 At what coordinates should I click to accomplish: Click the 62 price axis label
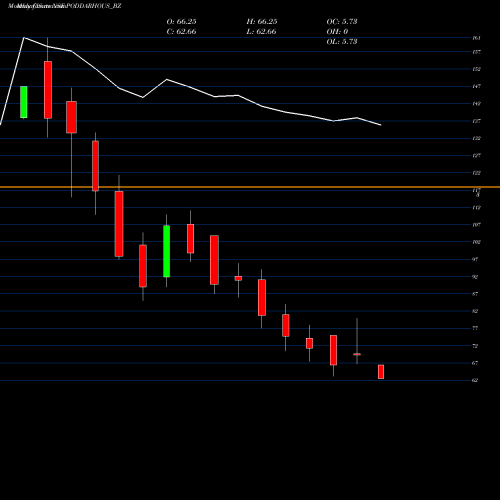tap(475, 380)
